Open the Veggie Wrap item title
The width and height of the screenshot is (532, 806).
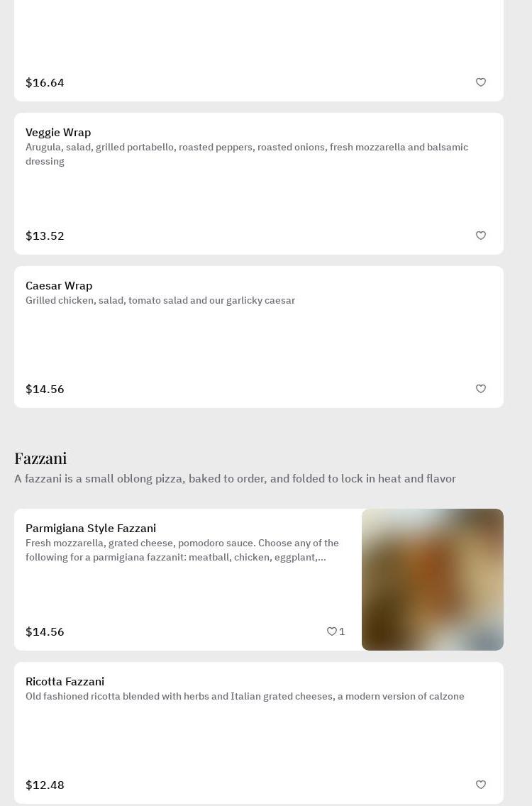pyautogui.click(x=58, y=133)
